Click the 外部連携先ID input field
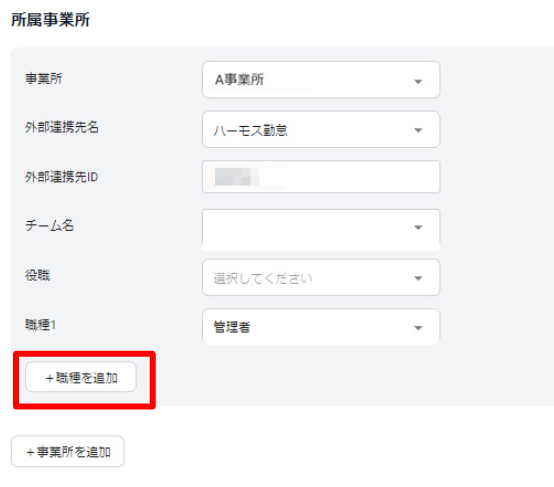The height and width of the screenshot is (487, 554). coord(321,177)
